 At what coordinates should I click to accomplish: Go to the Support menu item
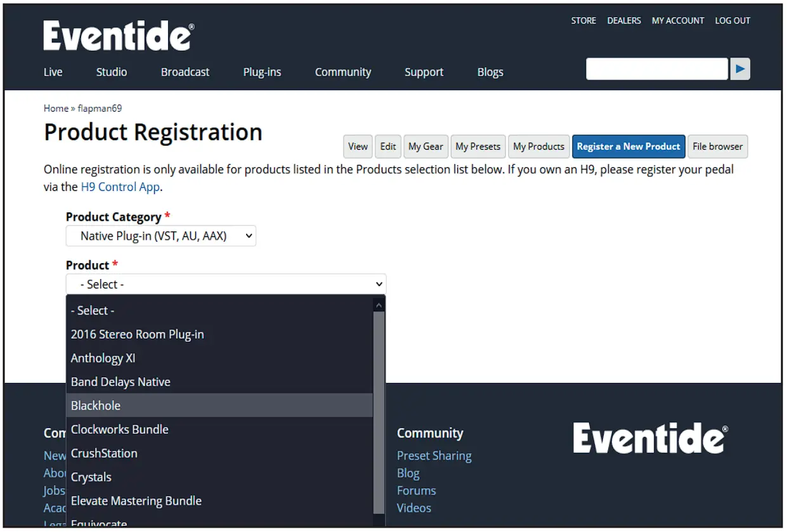[x=424, y=72]
